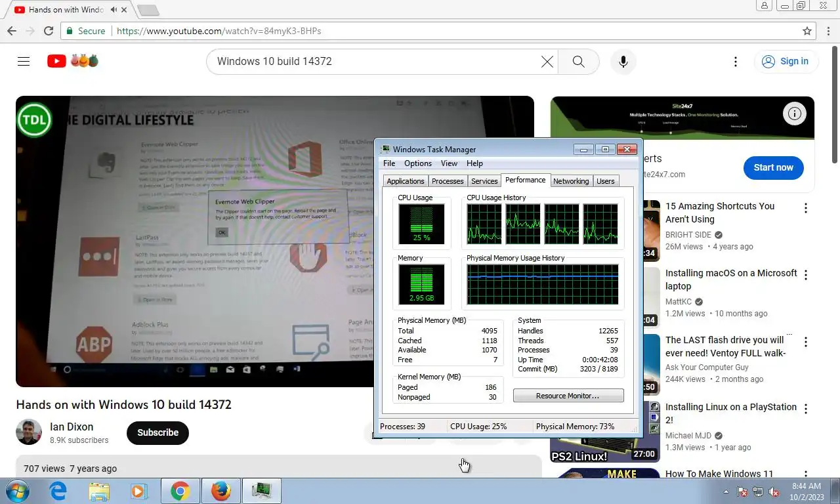The width and height of the screenshot is (840, 504).
Task: Start voice search with the microphone
Action: [x=623, y=61]
